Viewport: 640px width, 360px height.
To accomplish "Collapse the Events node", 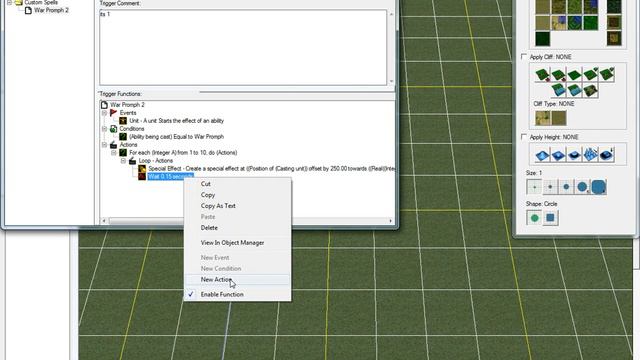I will coord(104,113).
